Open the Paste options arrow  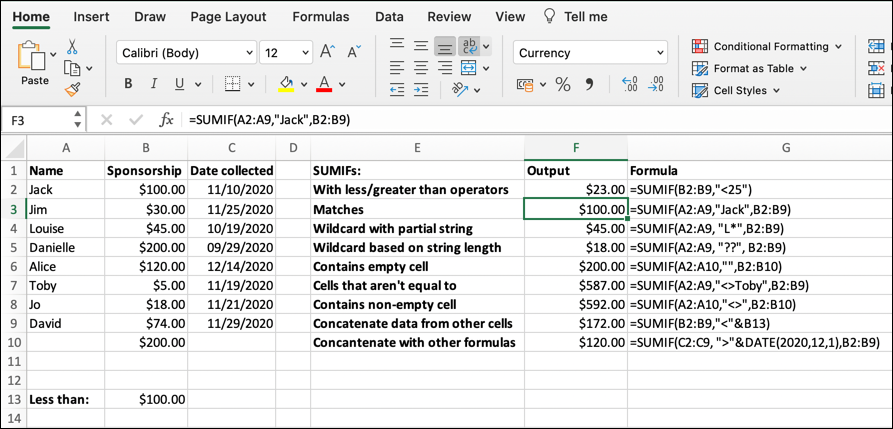pyautogui.click(x=54, y=54)
